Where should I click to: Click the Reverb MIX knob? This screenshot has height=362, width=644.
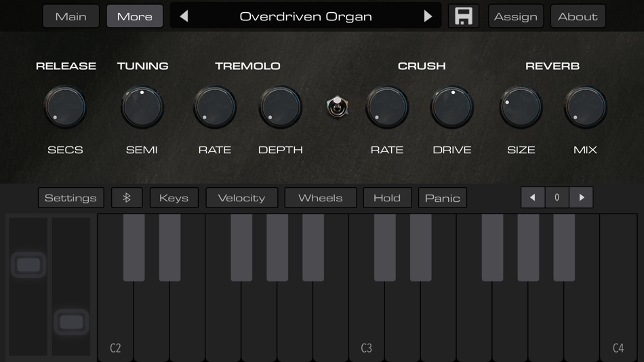(x=585, y=107)
